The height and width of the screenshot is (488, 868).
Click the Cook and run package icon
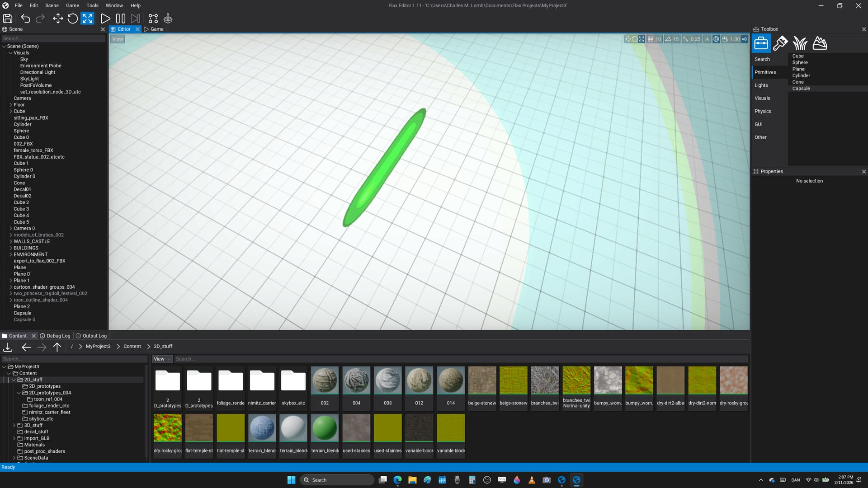168,19
